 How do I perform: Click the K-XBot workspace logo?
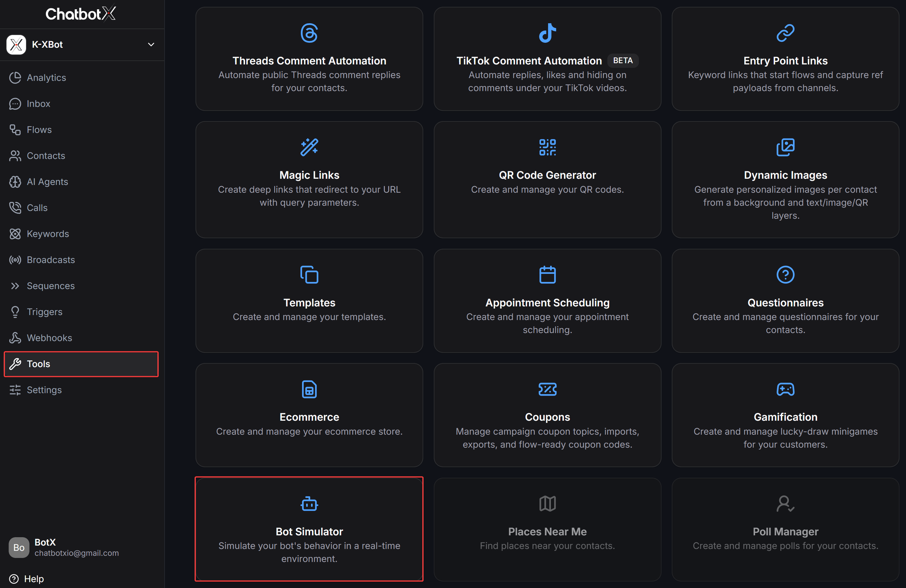coord(16,45)
